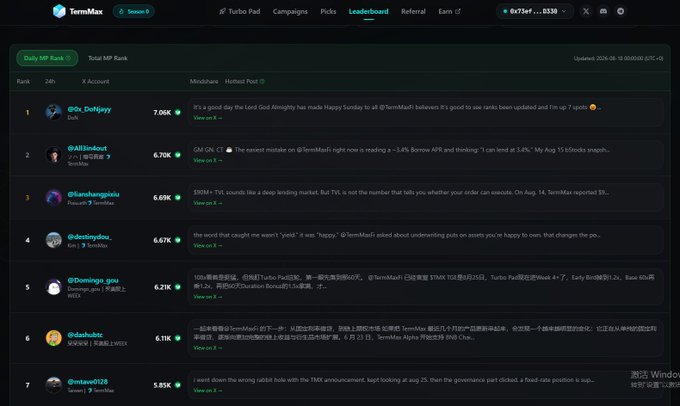680x406 pixels.
Task: Click the rank 7 number
Action: (27, 385)
